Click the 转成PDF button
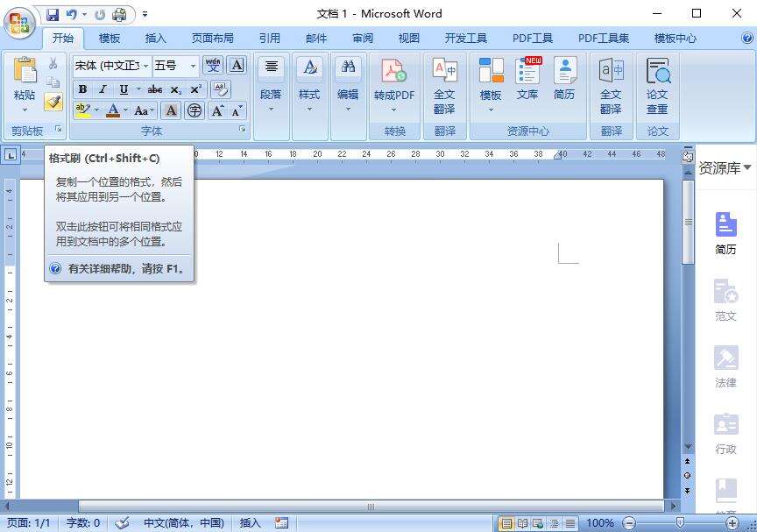The width and height of the screenshot is (757, 532). click(x=394, y=86)
